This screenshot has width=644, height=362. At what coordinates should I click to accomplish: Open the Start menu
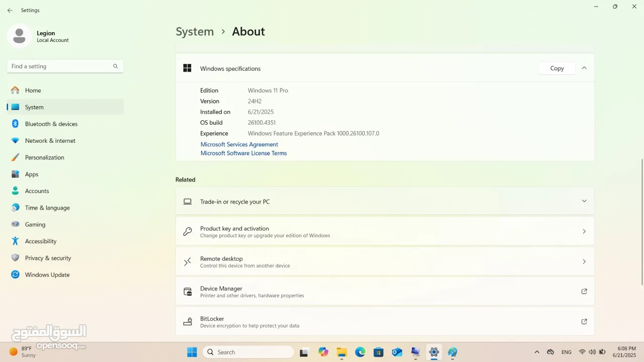click(192, 352)
